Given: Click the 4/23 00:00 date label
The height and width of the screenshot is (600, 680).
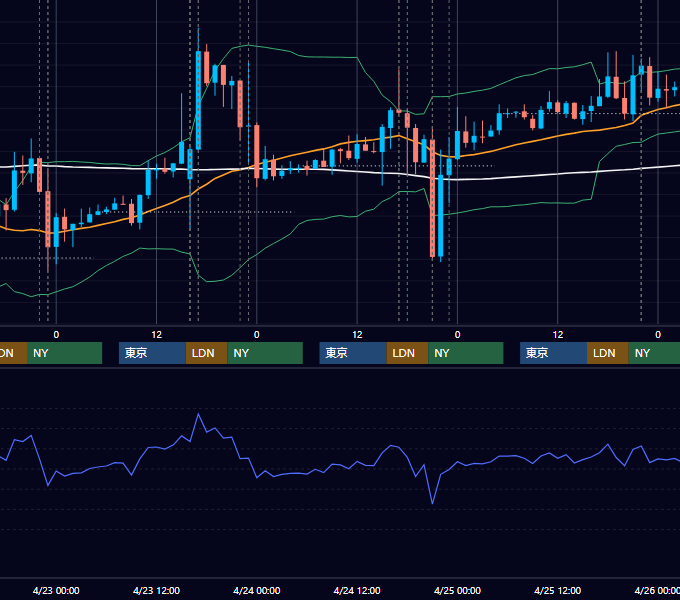Looking at the screenshot, I should coord(56,590).
